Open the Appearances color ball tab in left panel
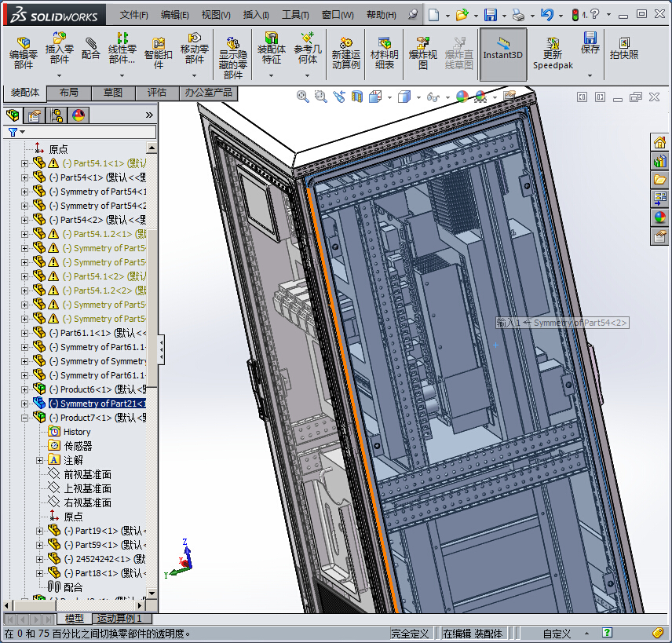This screenshot has width=672, height=643. [79, 115]
